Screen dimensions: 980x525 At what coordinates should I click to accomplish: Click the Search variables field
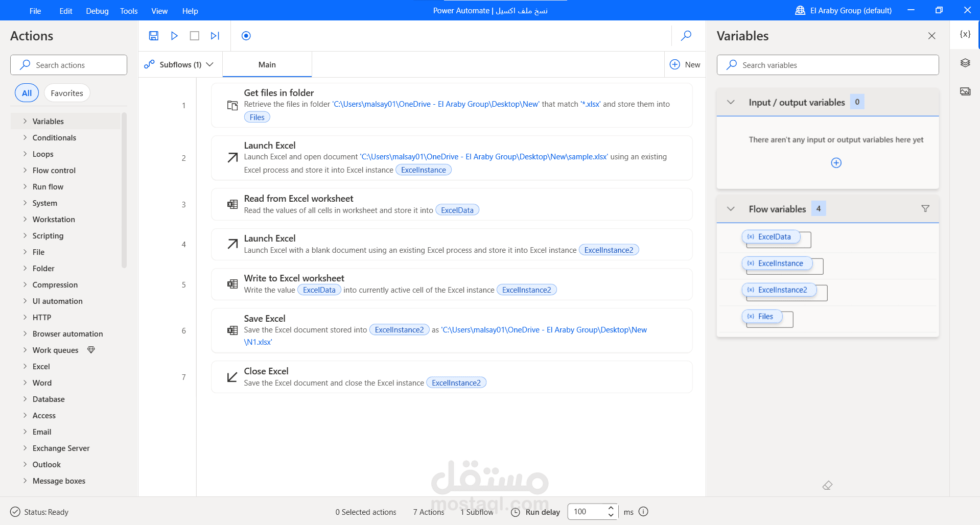point(828,65)
